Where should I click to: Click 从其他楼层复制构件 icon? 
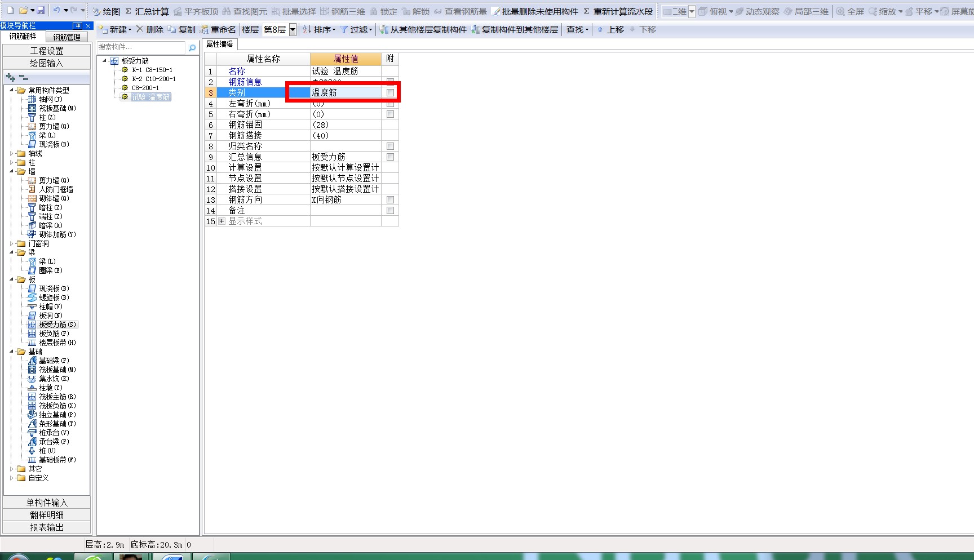384,29
